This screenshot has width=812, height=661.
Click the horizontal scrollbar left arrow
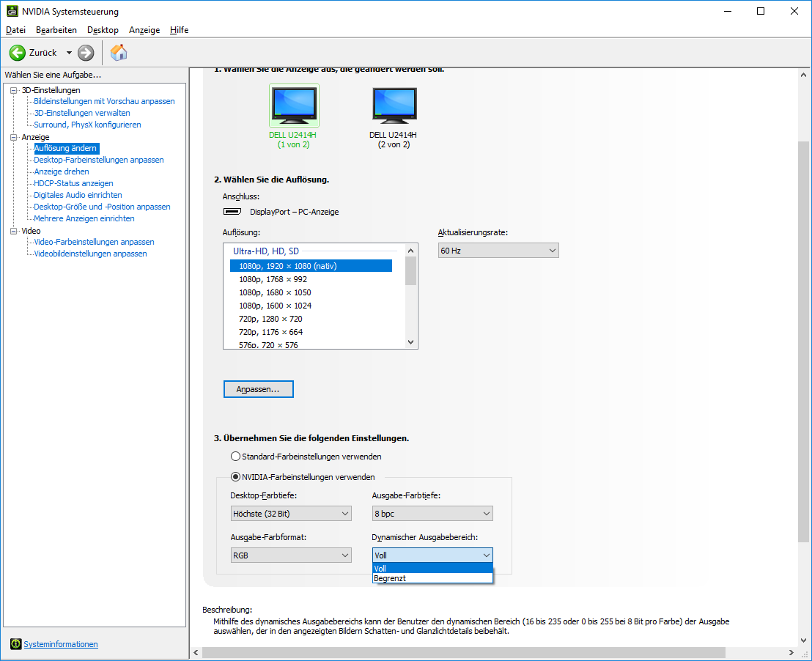point(196,653)
